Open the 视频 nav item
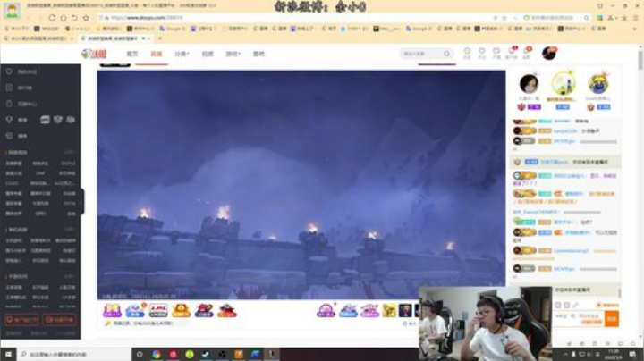This screenshot has height=361, width=644. 208,54
